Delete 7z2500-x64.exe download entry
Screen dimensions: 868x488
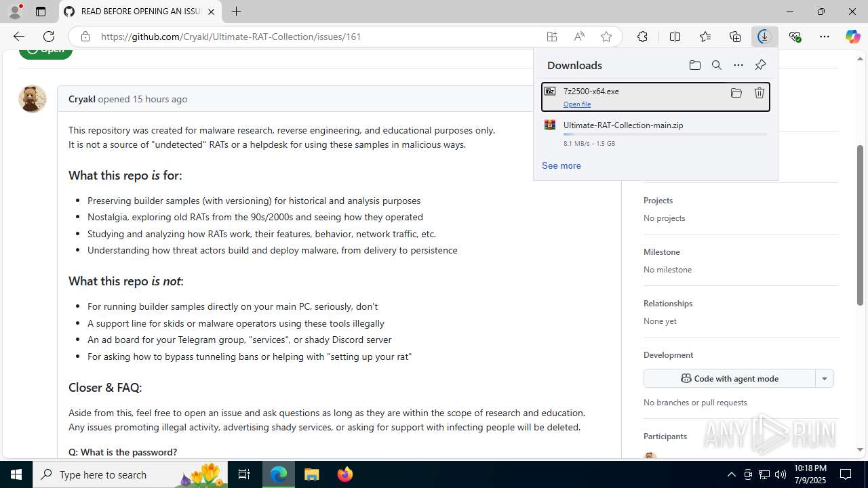point(759,93)
